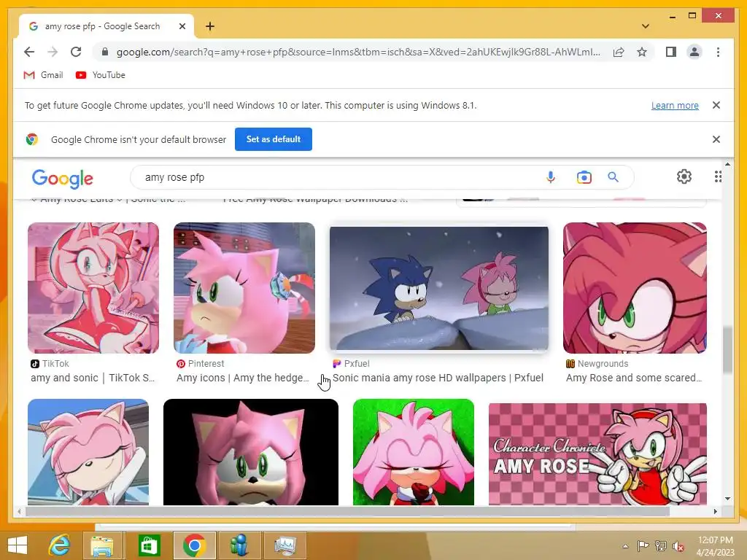The height and width of the screenshot is (560, 747).
Task: Show hidden system tray icons
Action: (625, 546)
